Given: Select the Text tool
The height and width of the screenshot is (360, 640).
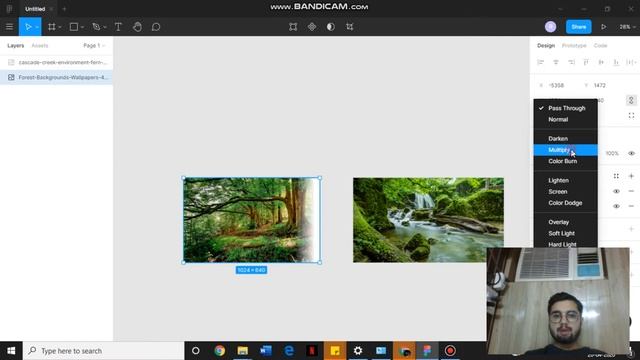Looking at the screenshot, I should (118, 27).
